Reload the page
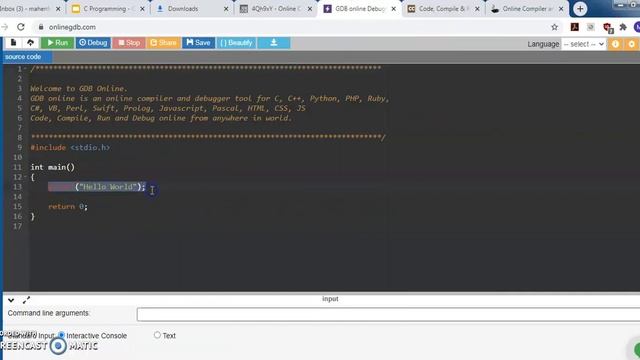 21,27
